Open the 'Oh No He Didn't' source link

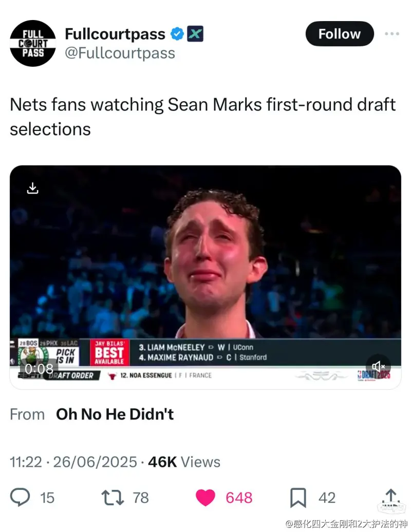(115, 414)
